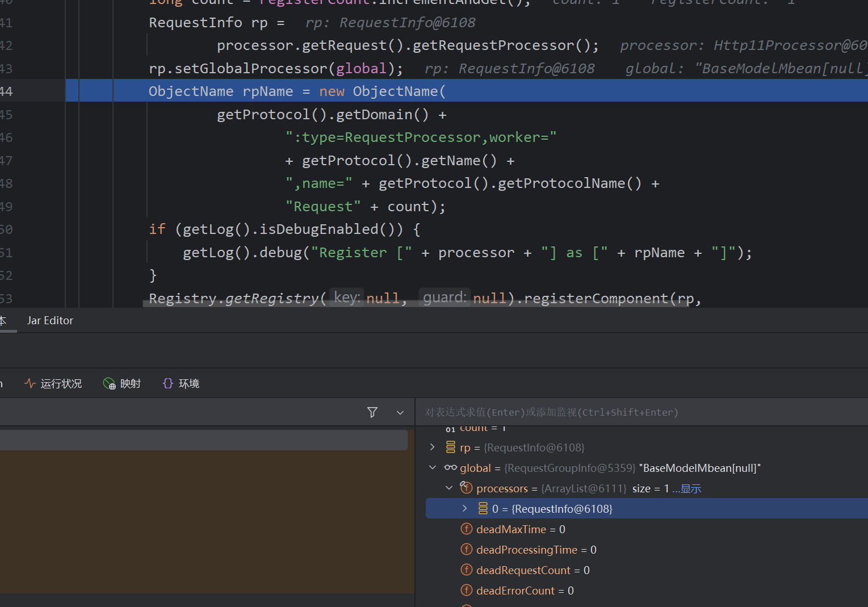Viewport: 868px width, 607px height.
Task: Collapse the processors ArrayList node
Action: click(449, 488)
